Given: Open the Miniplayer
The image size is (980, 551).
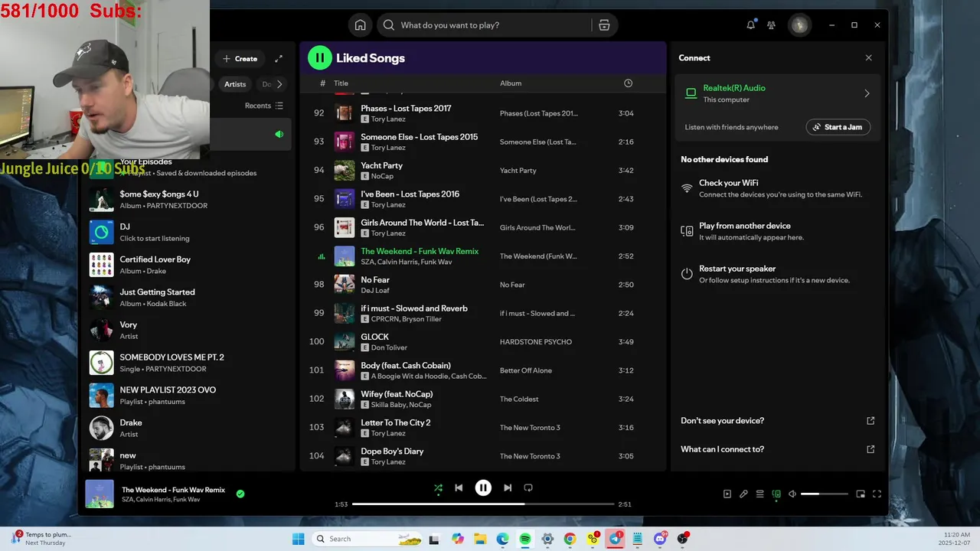Looking at the screenshot, I should pos(861,494).
